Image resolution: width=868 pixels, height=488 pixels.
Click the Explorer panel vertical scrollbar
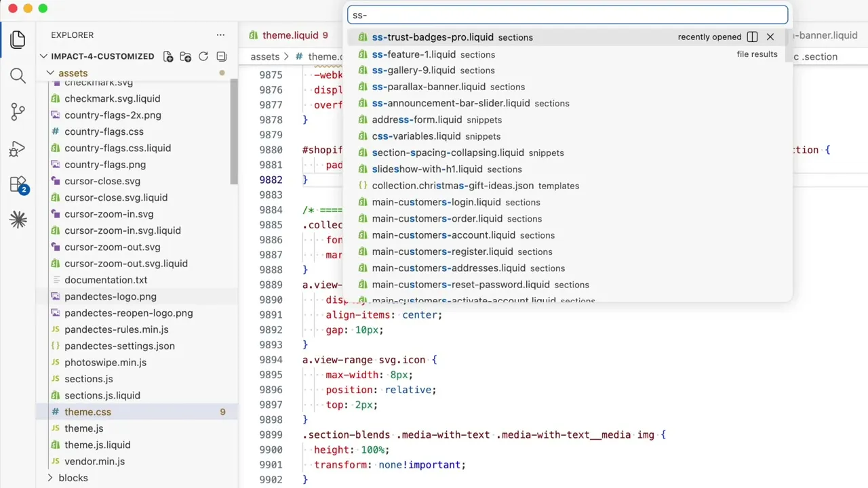coord(234,132)
